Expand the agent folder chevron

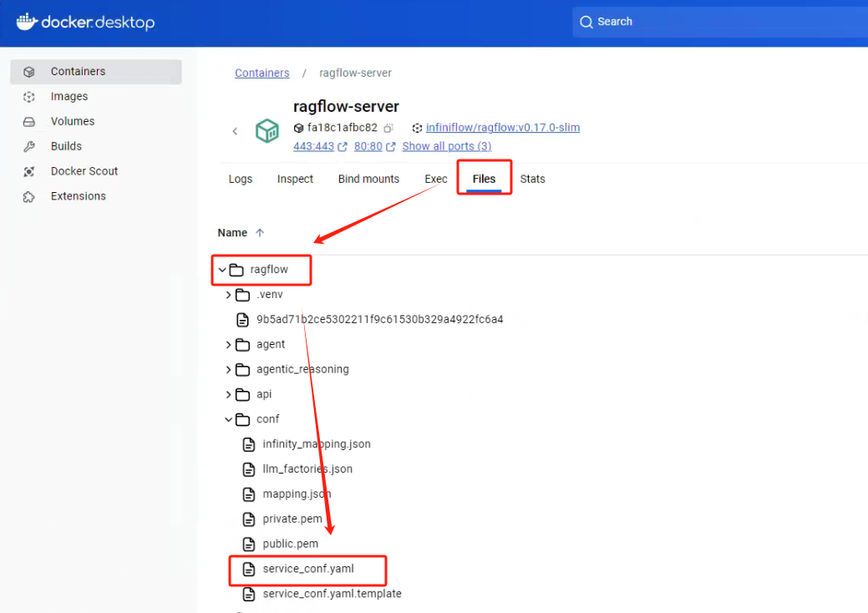pyautogui.click(x=228, y=345)
